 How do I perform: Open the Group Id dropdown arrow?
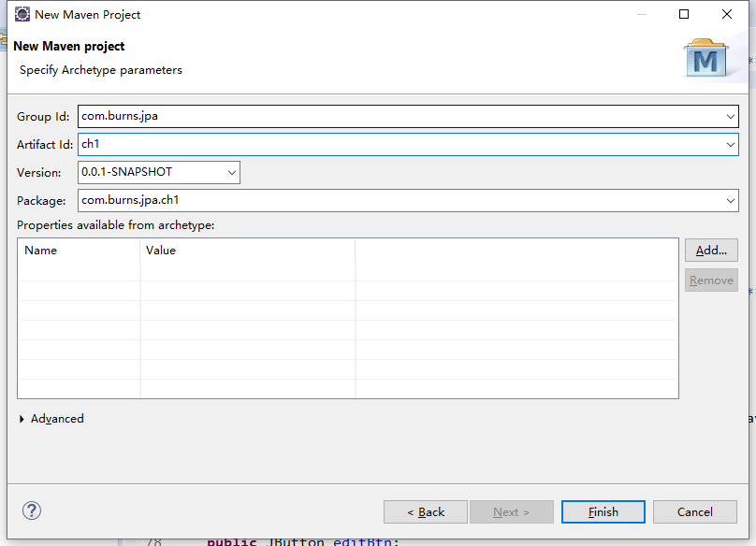(x=730, y=116)
